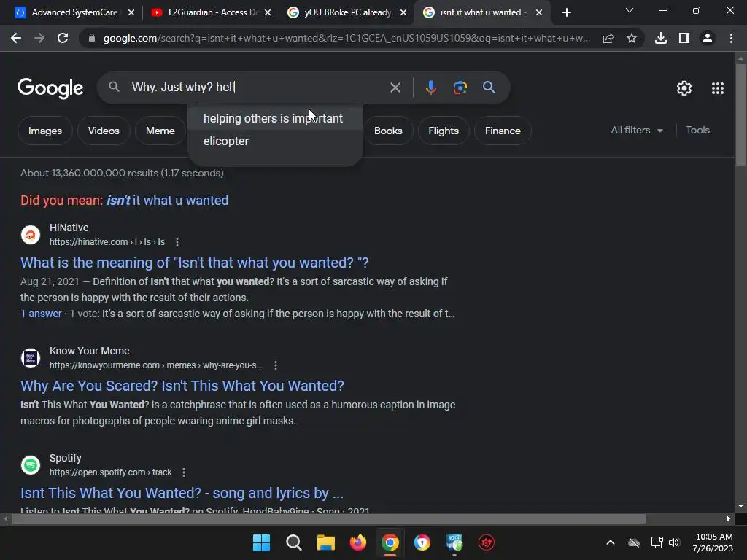Select the Books filter chip

click(388, 131)
